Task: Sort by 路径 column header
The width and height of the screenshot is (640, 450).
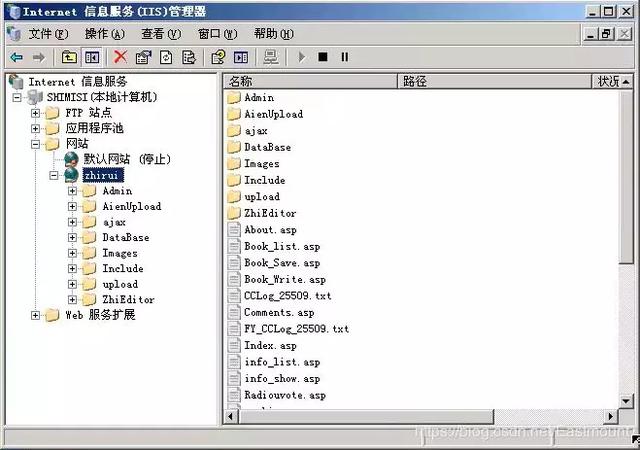Action: click(495, 81)
